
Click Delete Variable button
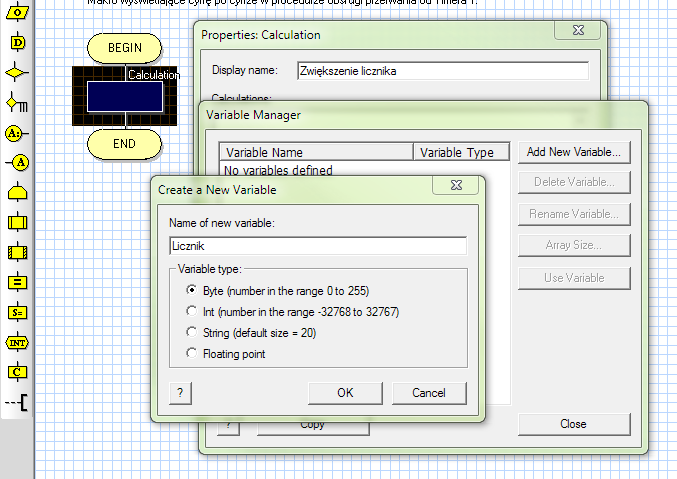(574, 182)
